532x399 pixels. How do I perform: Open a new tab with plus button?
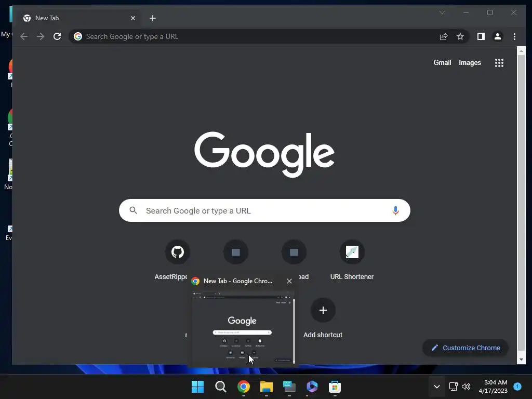click(x=153, y=18)
